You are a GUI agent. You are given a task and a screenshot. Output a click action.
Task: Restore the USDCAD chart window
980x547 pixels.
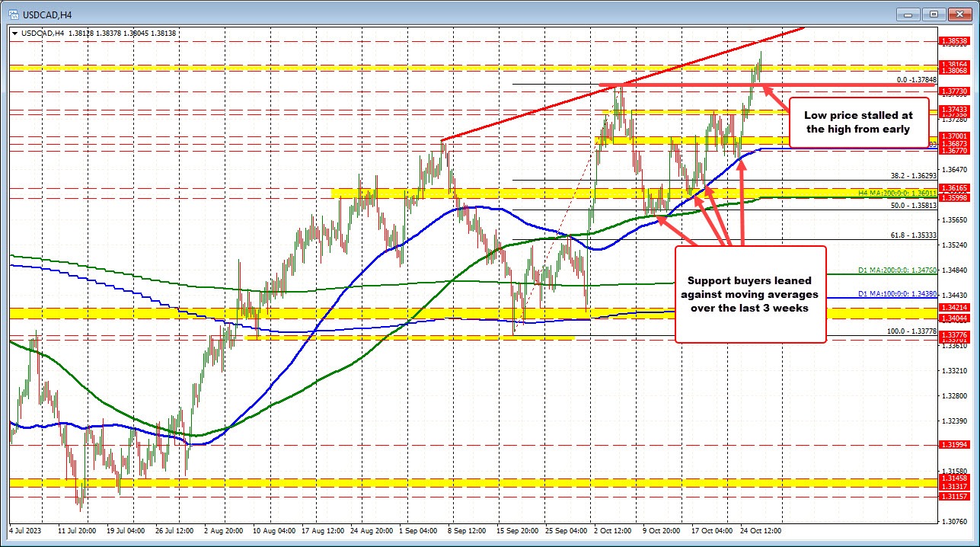(x=933, y=14)
